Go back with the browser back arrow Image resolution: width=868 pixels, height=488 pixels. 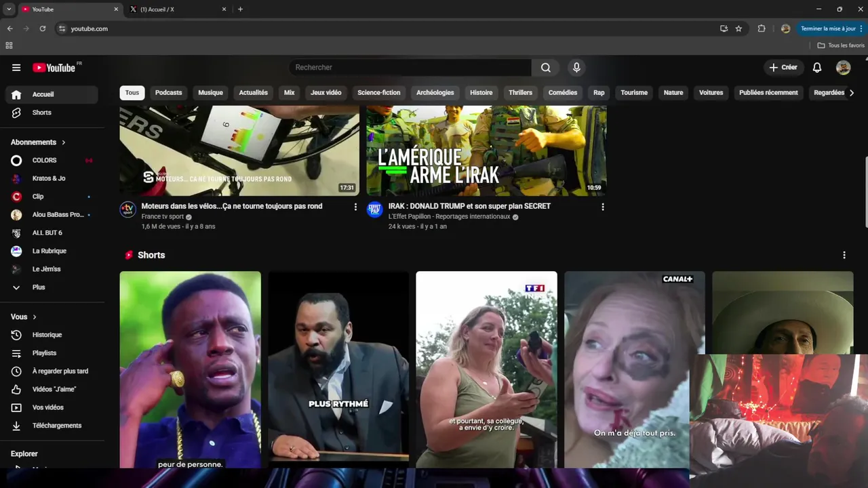click(x=9, y=28)
